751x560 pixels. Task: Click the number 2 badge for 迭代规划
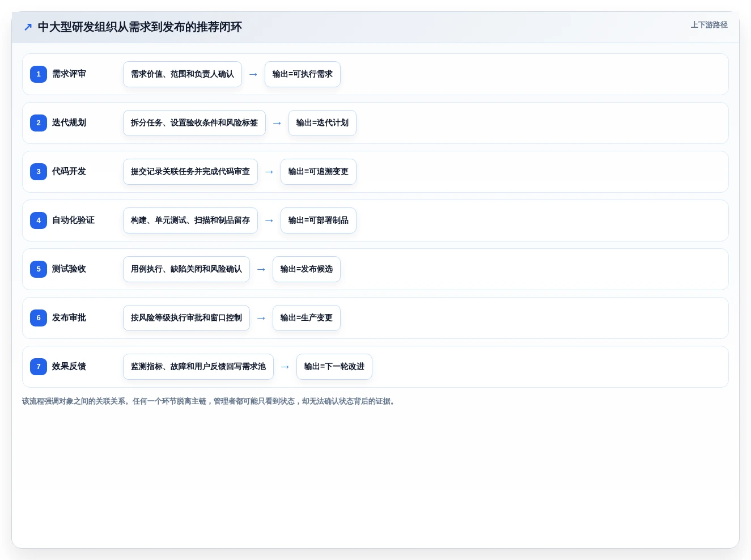click(x=39, y=123)
